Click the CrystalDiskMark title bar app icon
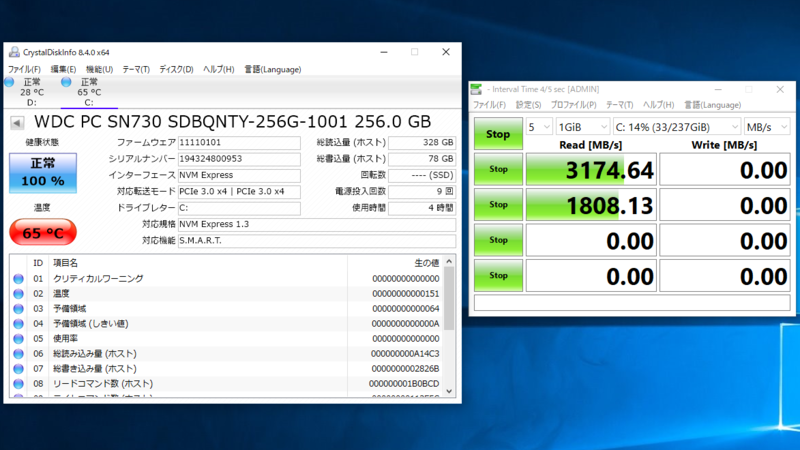 476,89
